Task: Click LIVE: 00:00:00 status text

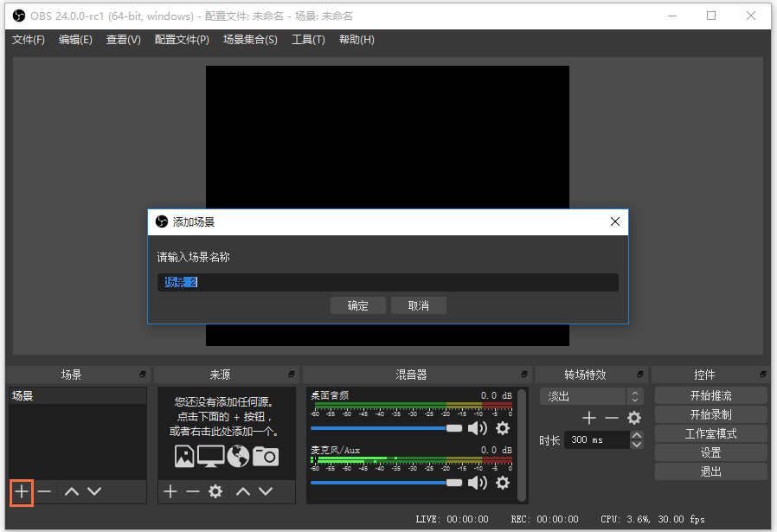Action: coord(452,519)
